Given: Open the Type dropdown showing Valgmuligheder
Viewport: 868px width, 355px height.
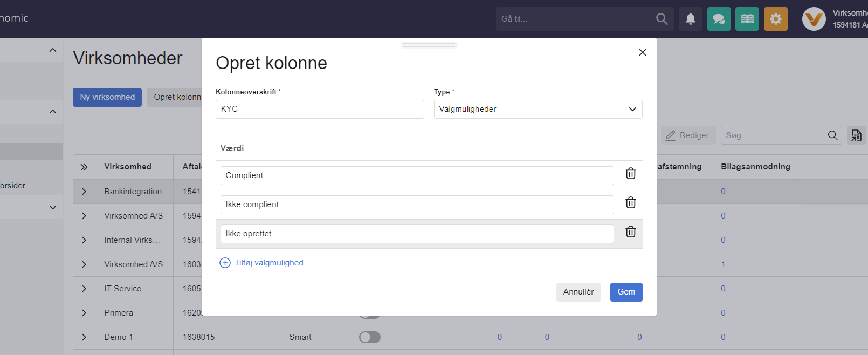Looking at the screenshot, I should tap(538, 109).
